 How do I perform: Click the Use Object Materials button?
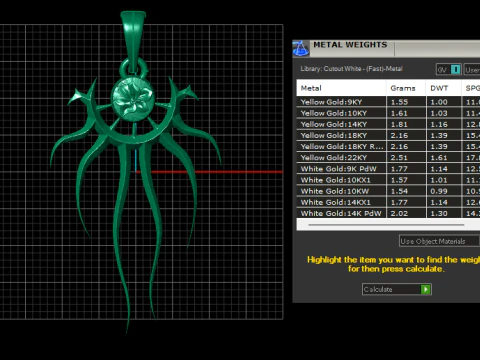(439, 241)
